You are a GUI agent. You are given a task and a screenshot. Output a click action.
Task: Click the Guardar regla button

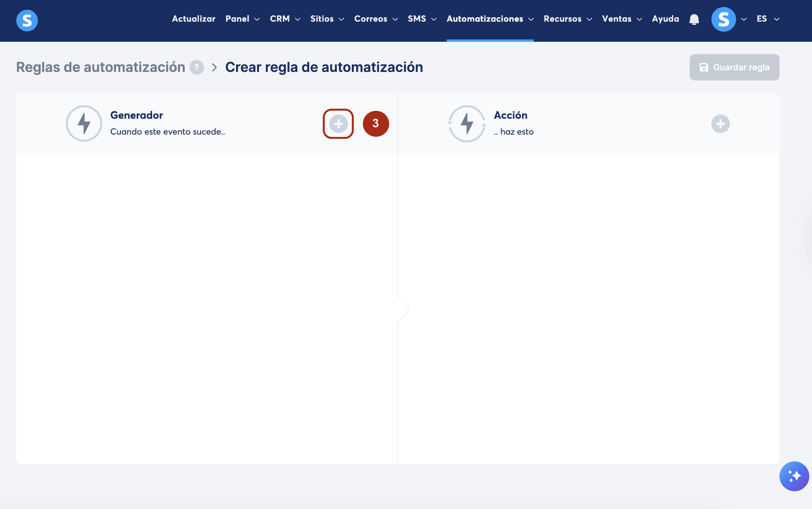click(734, 67)
